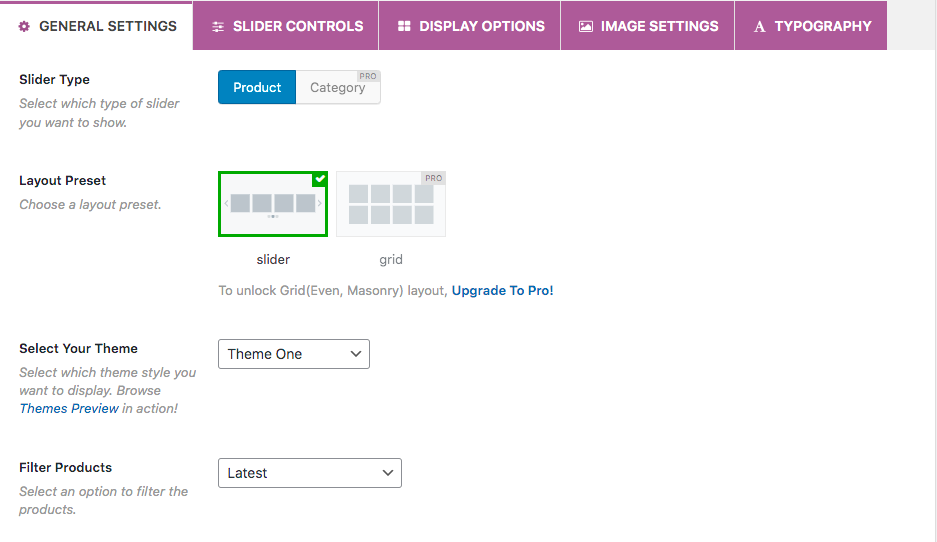
Task: Click the Upgrade To Pro! link
Action: point(503,290)
